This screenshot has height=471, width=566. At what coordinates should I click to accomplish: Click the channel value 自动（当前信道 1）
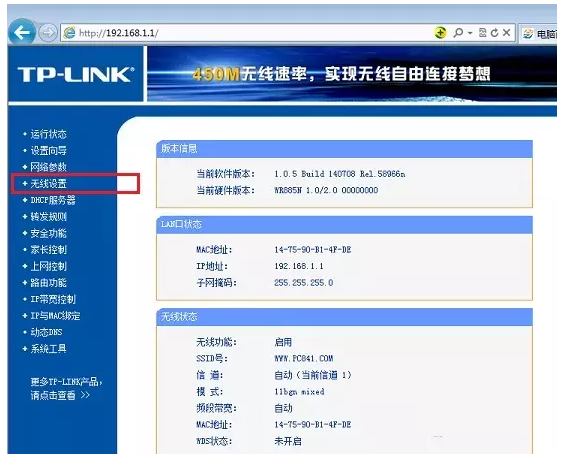click(x=313, y=375)
